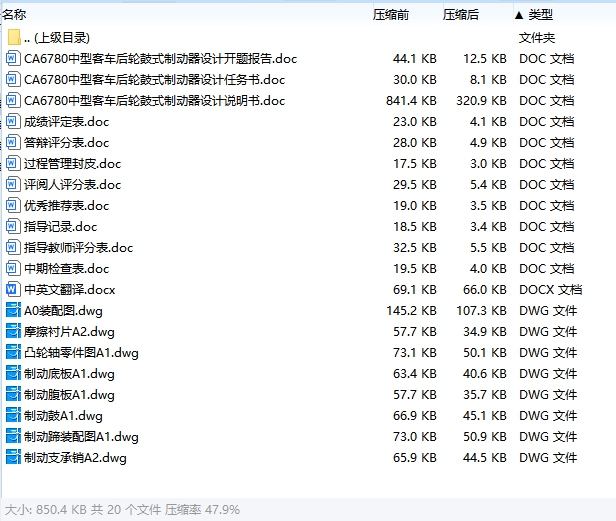This screenshot has height=521, width=616.
Task: Click the 66.0 KB compressed size value
Action: (x=485, y=290)
